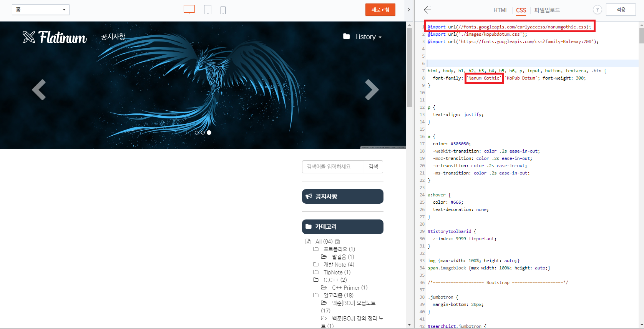Switch to mobile phone preview icon
Screen dimensions: 644x329
tap(223, 10)
